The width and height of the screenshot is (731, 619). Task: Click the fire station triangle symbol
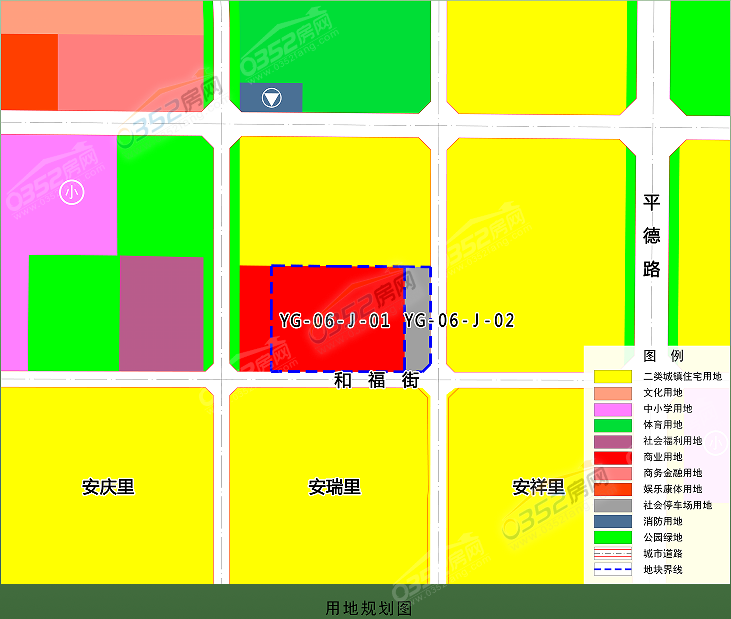pos(270,98)
